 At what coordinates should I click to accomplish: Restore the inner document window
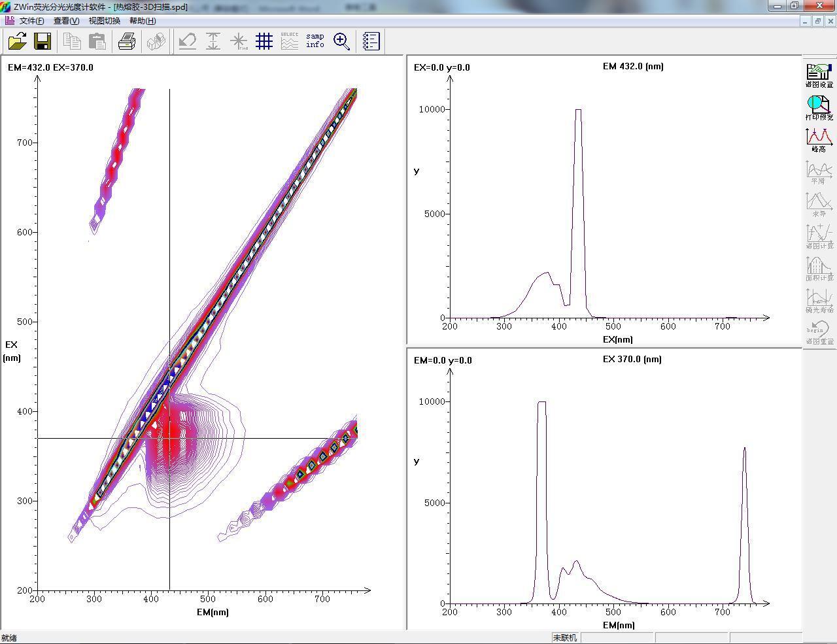pyautogui.click(x=817, y=21)
